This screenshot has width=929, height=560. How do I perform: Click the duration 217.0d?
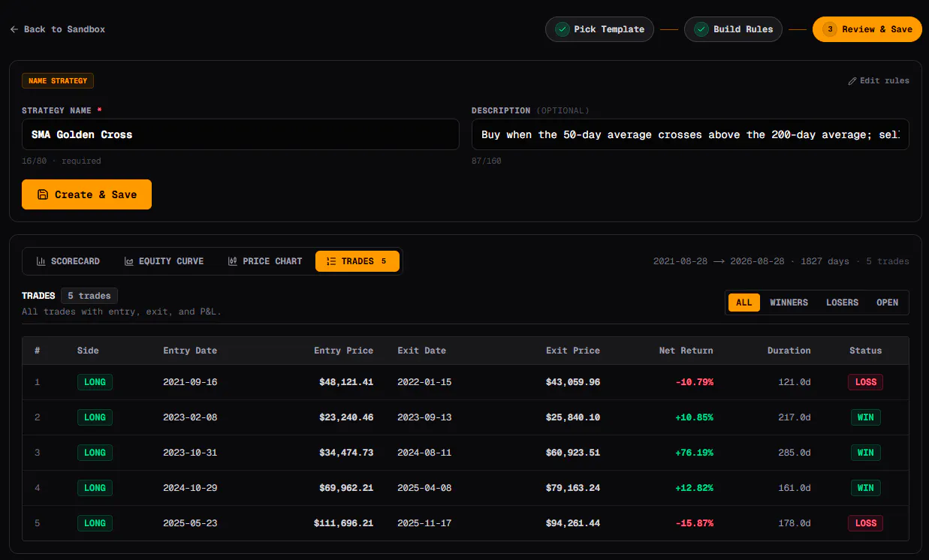[x=795, y=417]
